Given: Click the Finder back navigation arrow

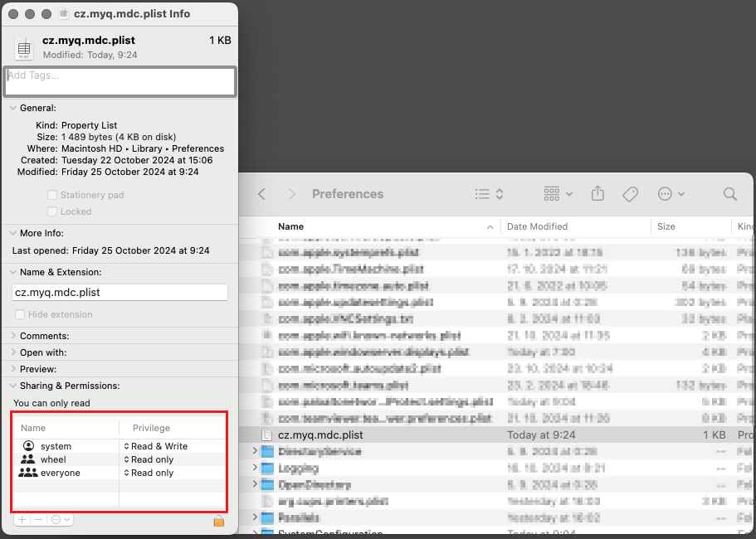Looking at the screenshot, I should (261, 194).
